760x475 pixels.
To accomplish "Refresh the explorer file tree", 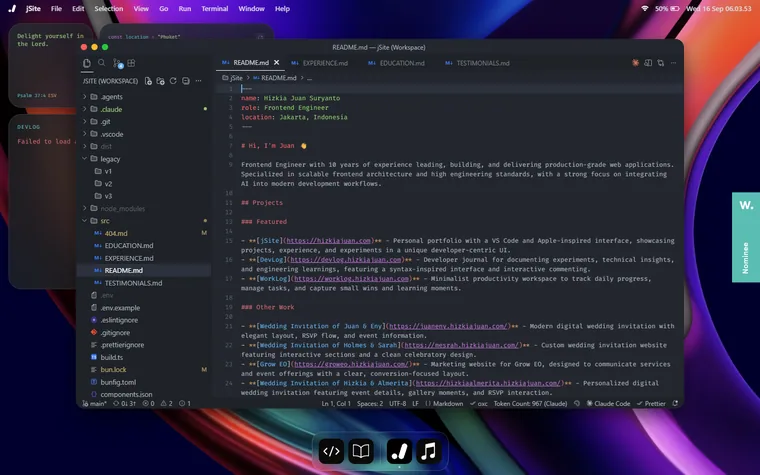I will (x=173, y=81).
